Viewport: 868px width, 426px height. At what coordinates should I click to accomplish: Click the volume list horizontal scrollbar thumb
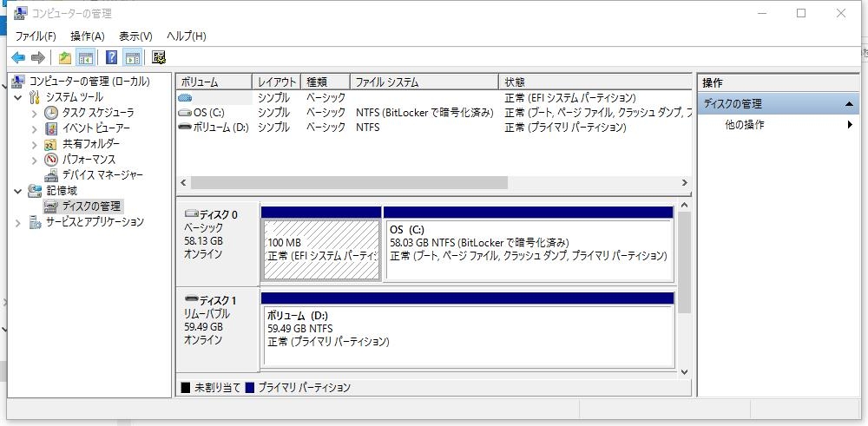[349, 182]
